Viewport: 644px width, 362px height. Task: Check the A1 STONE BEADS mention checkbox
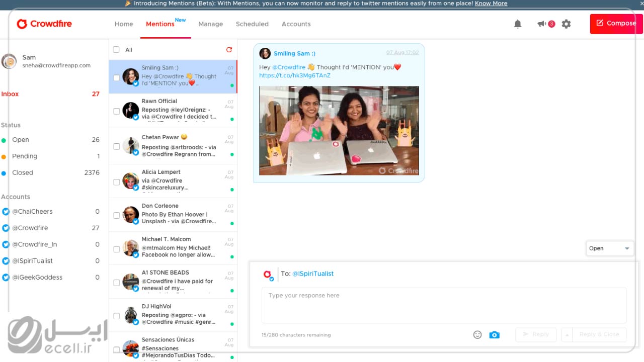[117, 283]
